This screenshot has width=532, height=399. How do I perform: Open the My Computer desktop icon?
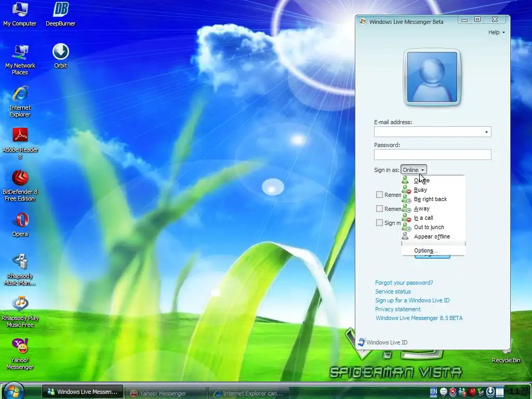(x=20, y=14)
